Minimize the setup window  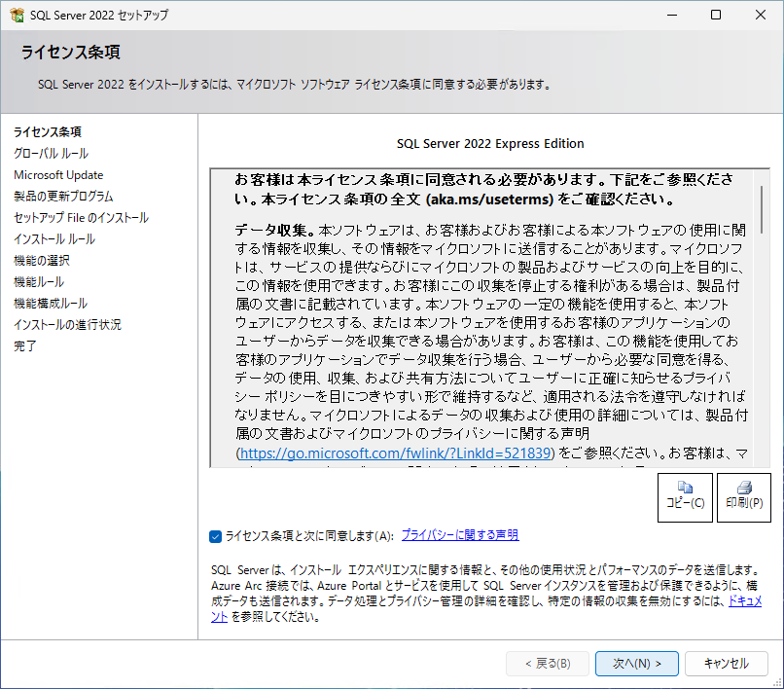click(x=672, y=15)
